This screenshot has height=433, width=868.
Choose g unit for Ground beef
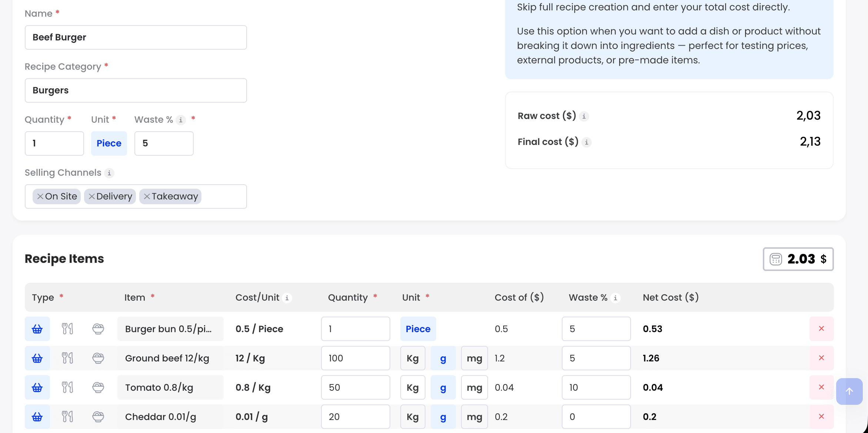point(443,358)
